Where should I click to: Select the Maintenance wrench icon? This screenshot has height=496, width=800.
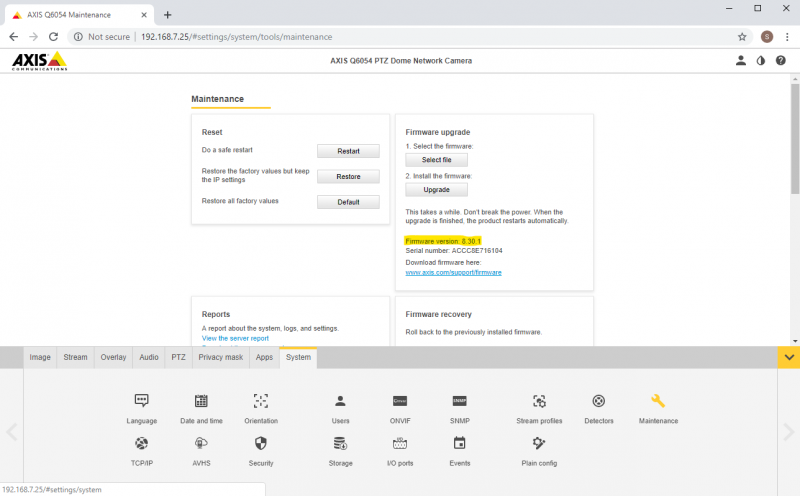pos(658,401)
